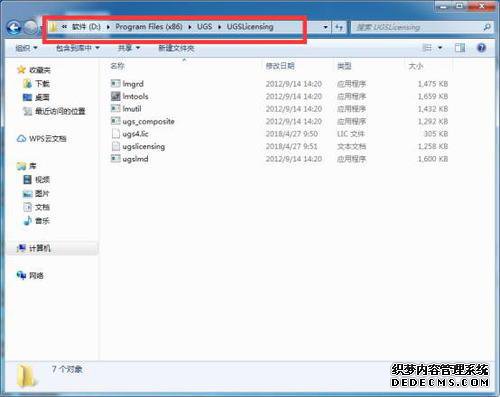The height and width of the screenshot is (397, 500).
Task: Click the UGSLicensing breadcrumb
Action: point(250,27)
